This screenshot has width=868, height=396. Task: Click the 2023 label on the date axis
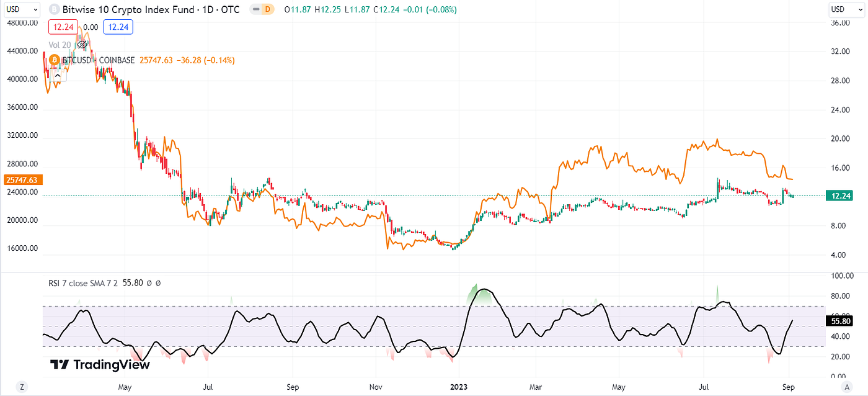coord(459,386)
